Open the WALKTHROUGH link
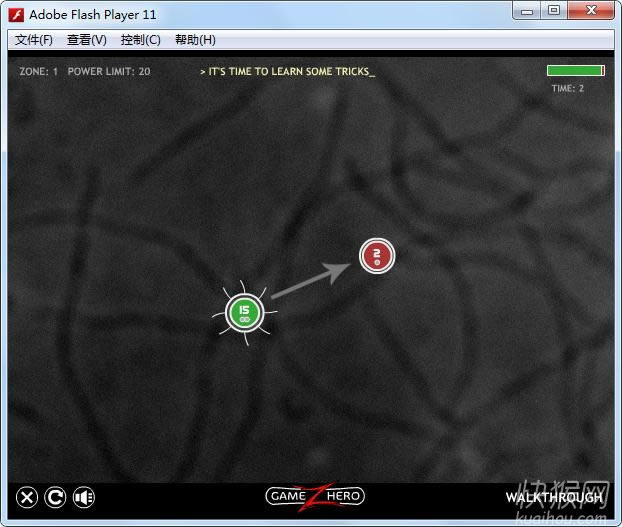 coord(554,497)
